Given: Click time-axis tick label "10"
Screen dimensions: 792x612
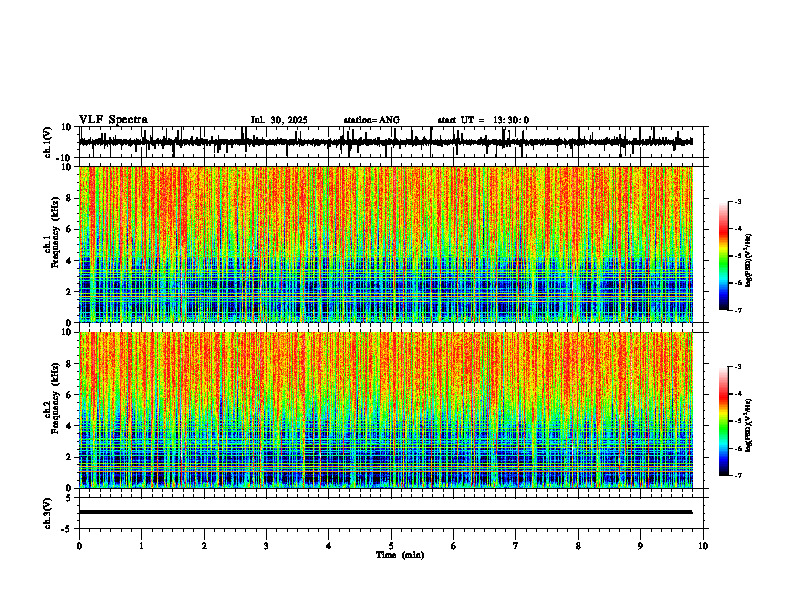Looking at the screenshot, I should click(703, 546).
